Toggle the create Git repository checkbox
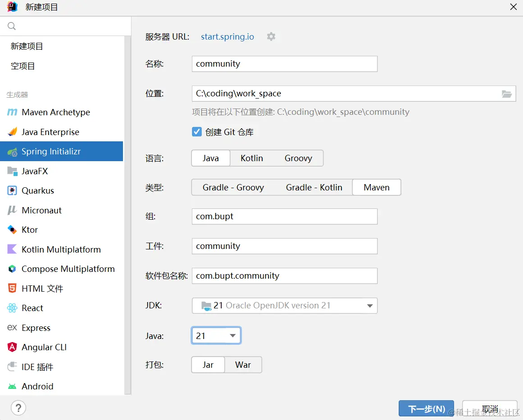523x420 pixels. pos(196,132)
